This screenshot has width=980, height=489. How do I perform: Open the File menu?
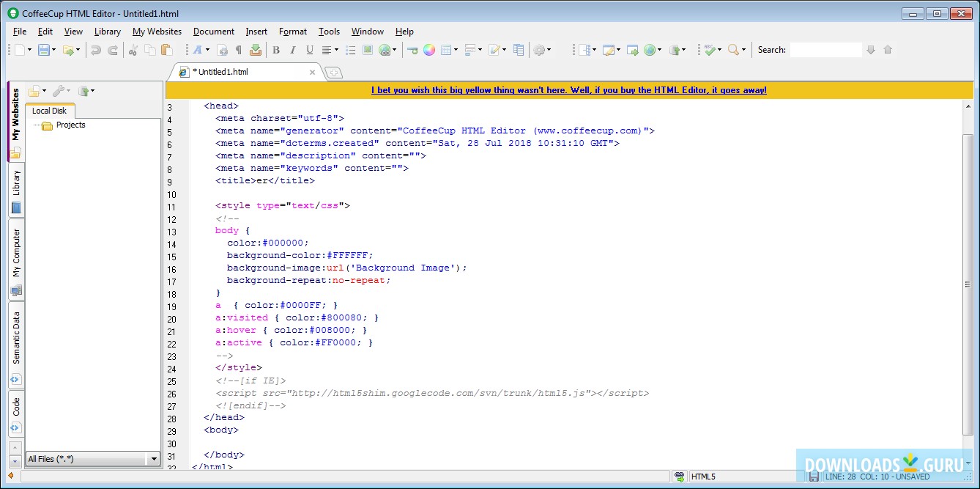pyautogui.click(x=19, y=32)
